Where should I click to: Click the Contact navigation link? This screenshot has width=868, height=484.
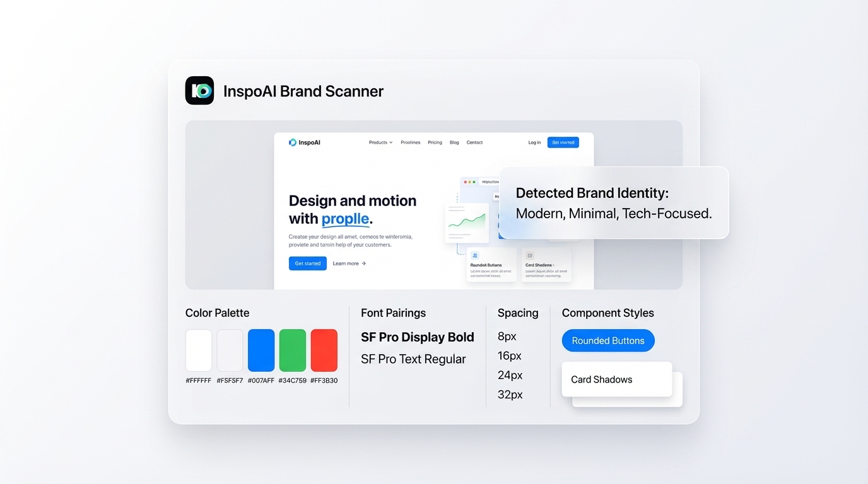(474, 142)
